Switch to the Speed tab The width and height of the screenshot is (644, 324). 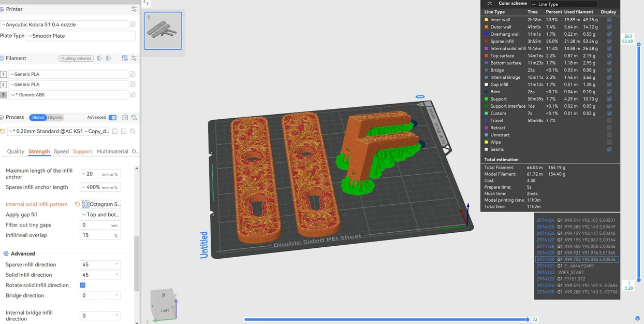[61, 151]
